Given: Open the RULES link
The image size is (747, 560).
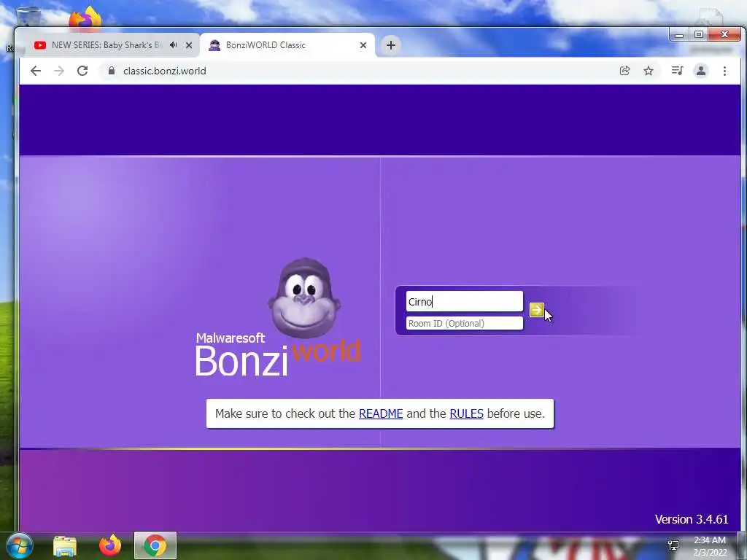Looking at the screenshot, I should coord(466,413).
